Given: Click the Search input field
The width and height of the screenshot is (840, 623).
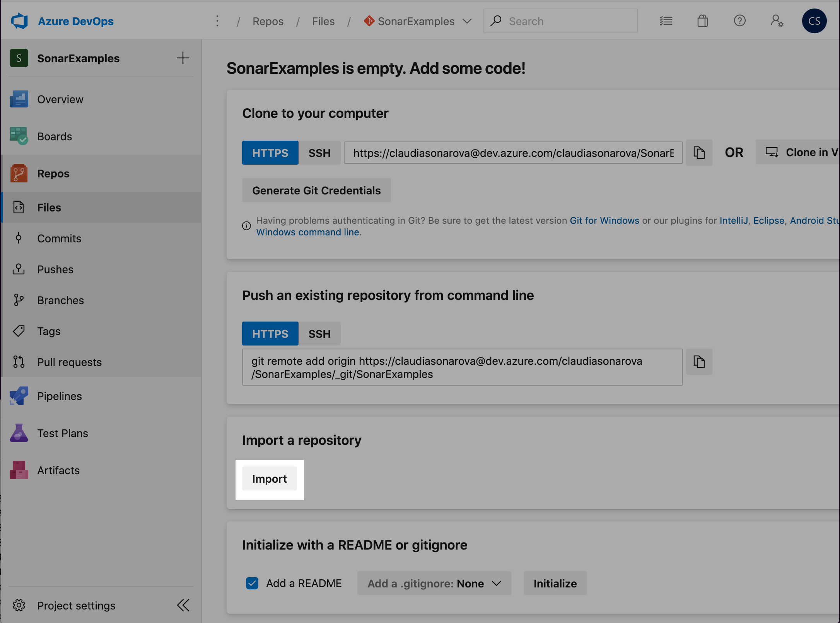Looking at the screenshot, I should coord(561,21).
